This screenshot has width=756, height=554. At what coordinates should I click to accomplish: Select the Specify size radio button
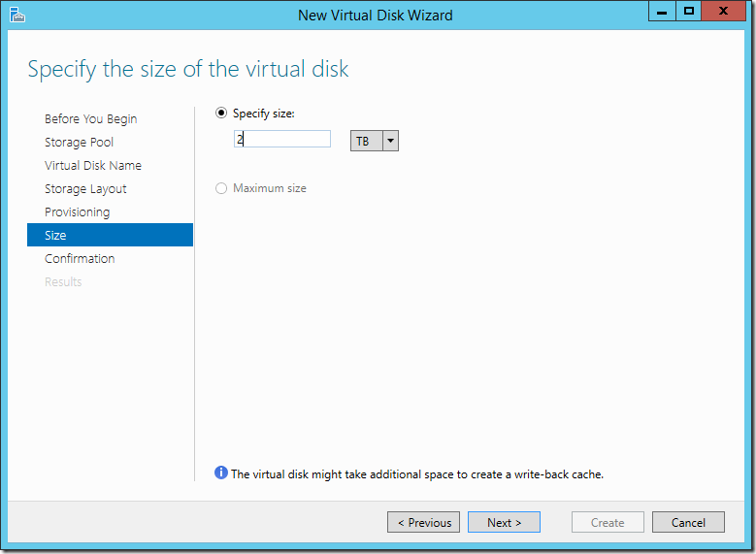(x=221, y=114)
